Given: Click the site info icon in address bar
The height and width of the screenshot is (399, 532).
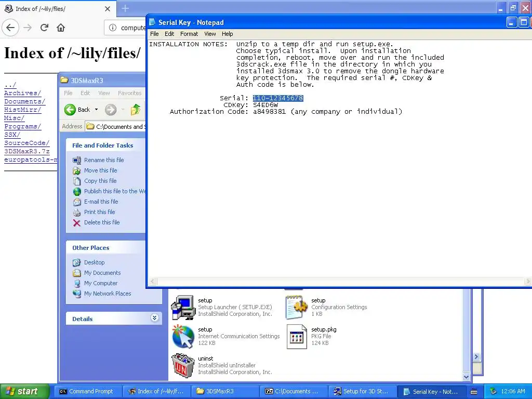Looking at the screenshot, I should click(x=113, y=28).
